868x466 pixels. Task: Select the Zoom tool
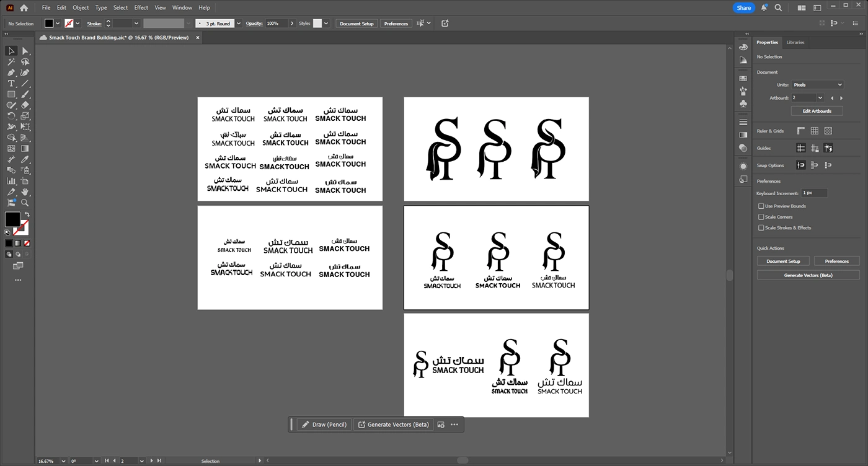pyautogui.click(x=25, y=203)
